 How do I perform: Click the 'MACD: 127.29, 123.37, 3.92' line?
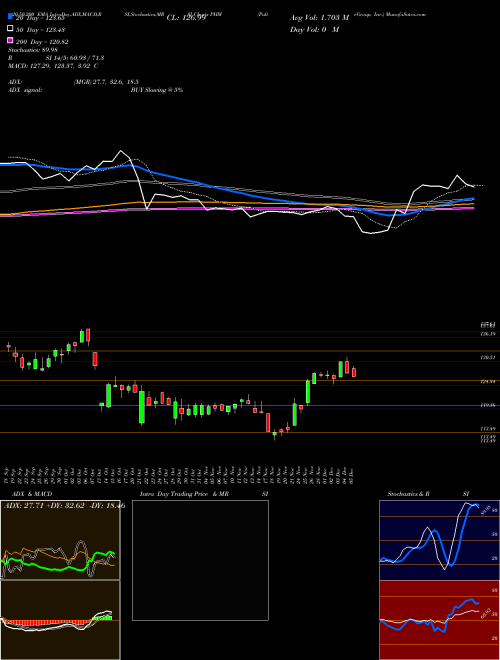(53, 66)
